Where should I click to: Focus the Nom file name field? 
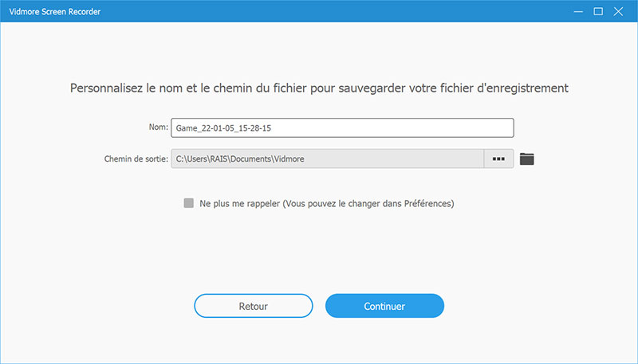(x=342, y=128)
